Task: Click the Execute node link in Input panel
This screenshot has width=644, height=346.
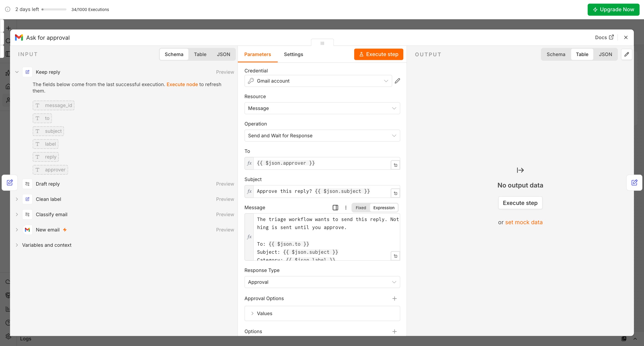Action: pos(182,84)
